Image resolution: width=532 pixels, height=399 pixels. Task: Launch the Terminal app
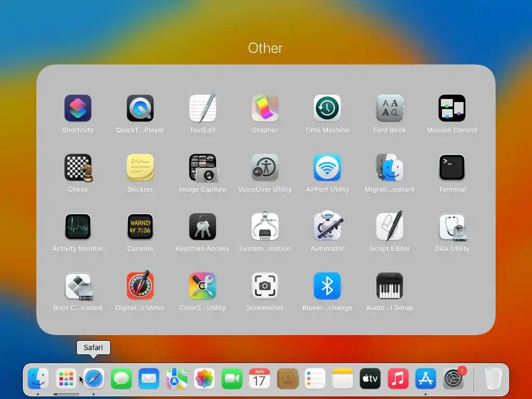[x=452, y=168]
